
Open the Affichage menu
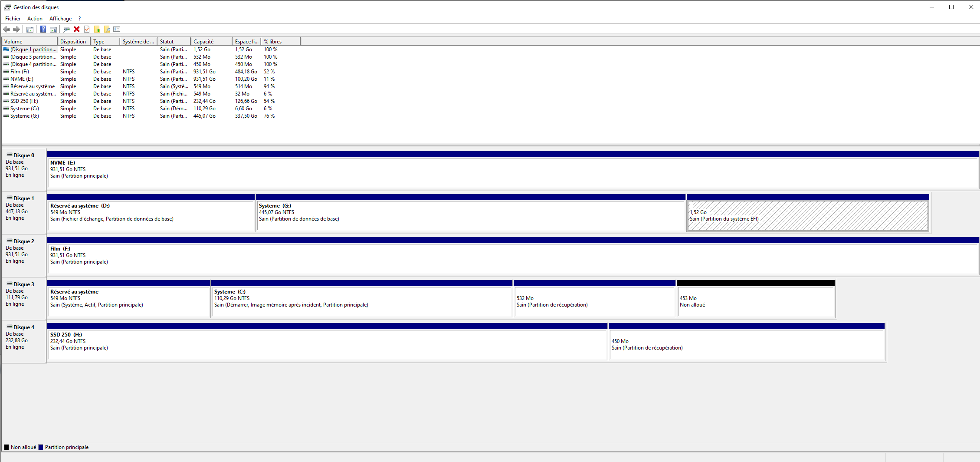point(61,19)
